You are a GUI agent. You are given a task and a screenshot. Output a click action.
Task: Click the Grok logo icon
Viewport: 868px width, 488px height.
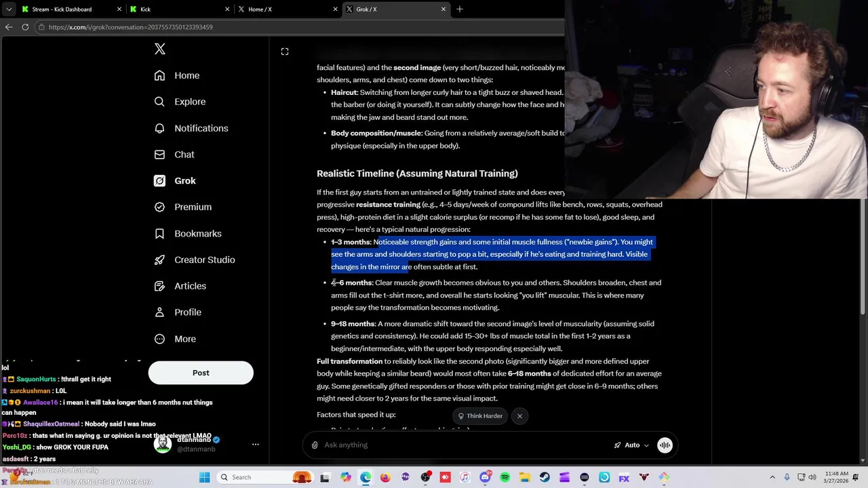click(x=159, y=181)
